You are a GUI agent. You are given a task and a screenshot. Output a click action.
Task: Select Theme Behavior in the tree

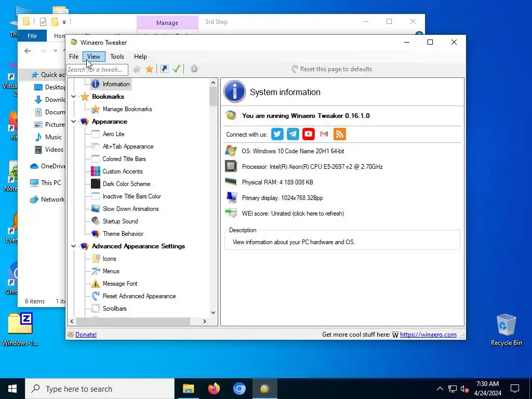click(x=123, y=234)
